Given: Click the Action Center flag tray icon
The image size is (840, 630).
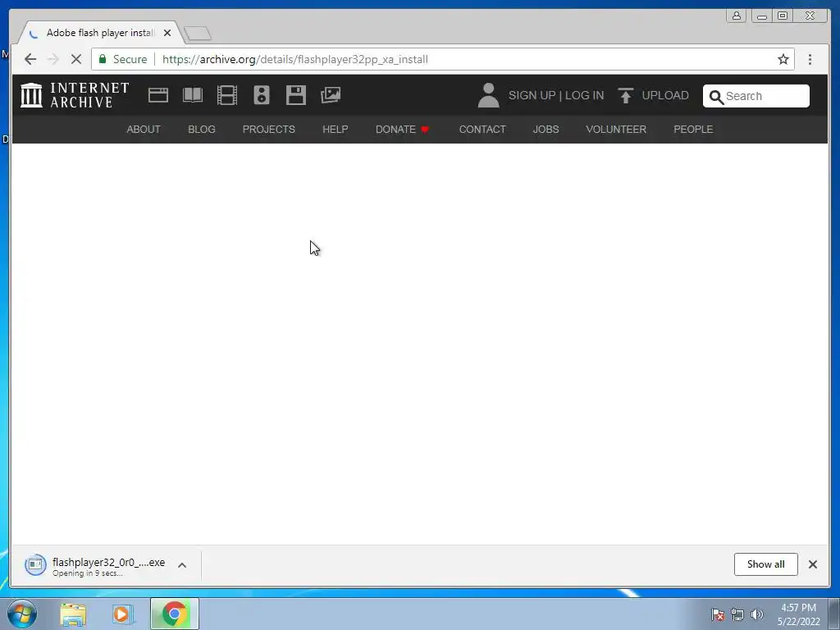Looking at the screenshot, I should (x=717, y=614).
